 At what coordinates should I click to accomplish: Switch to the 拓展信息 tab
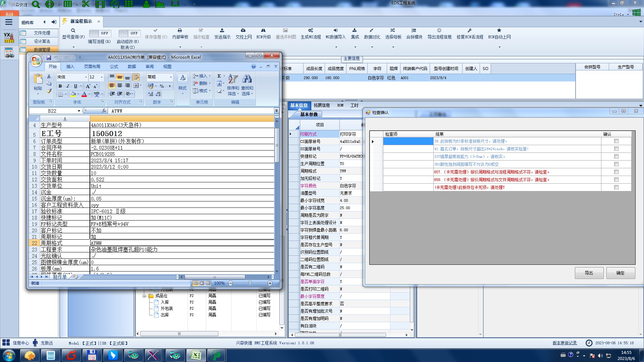click(322, 105)
